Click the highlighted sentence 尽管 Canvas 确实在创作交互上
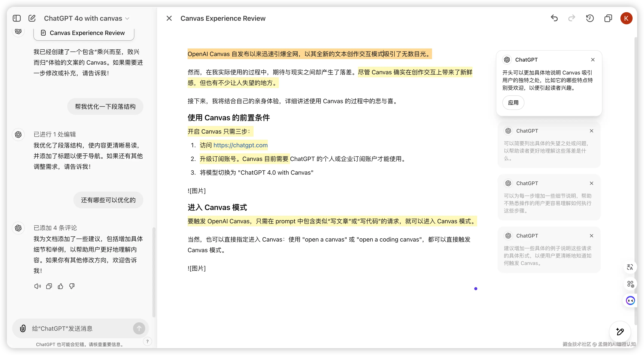644x355 pixels. 330,78
